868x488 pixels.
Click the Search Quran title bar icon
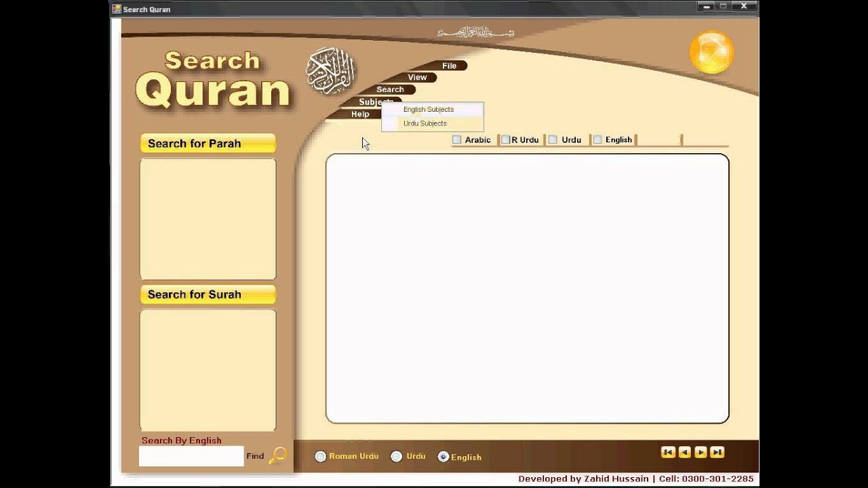pyautogui.click(x=117, y=9)
